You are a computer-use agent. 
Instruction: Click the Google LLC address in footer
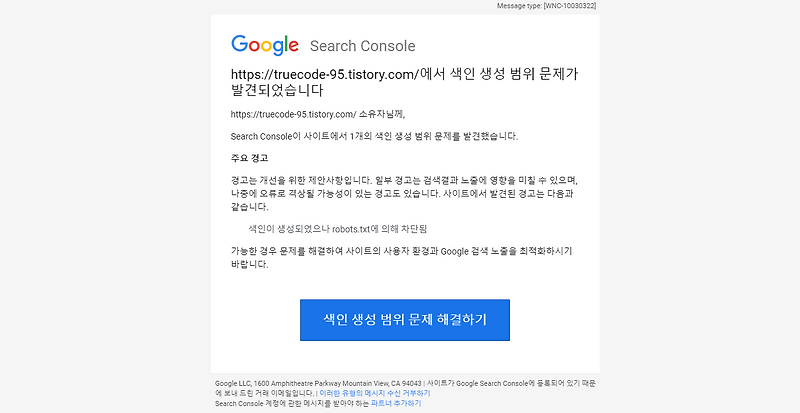(x=318, y=383)
